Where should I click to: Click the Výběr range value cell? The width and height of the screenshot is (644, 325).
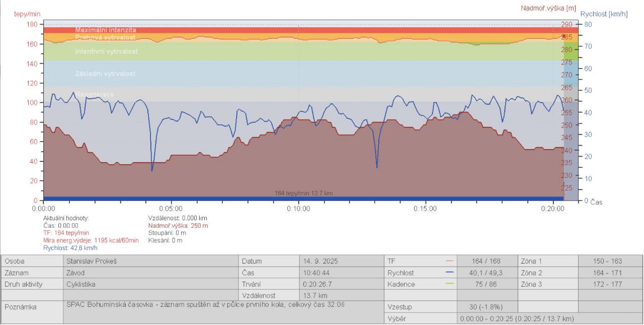coord(517,318)
